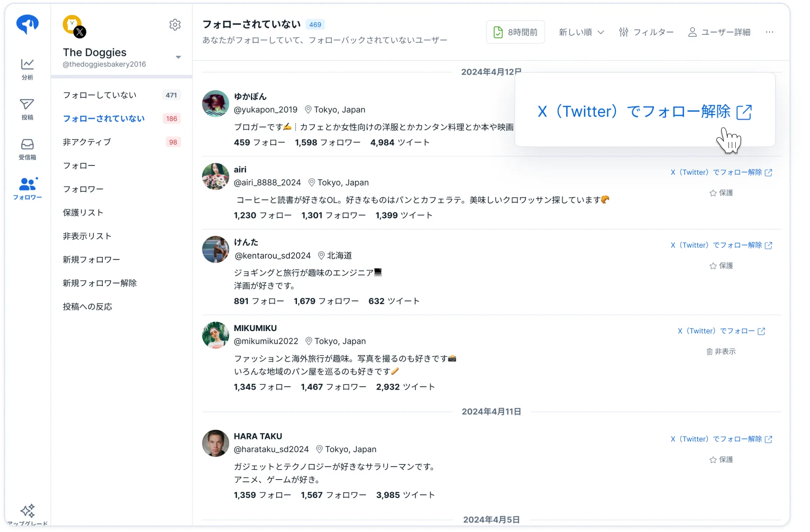Toggle 保護 star for airi
The image size is (810, 532).
tap(721, 193)
